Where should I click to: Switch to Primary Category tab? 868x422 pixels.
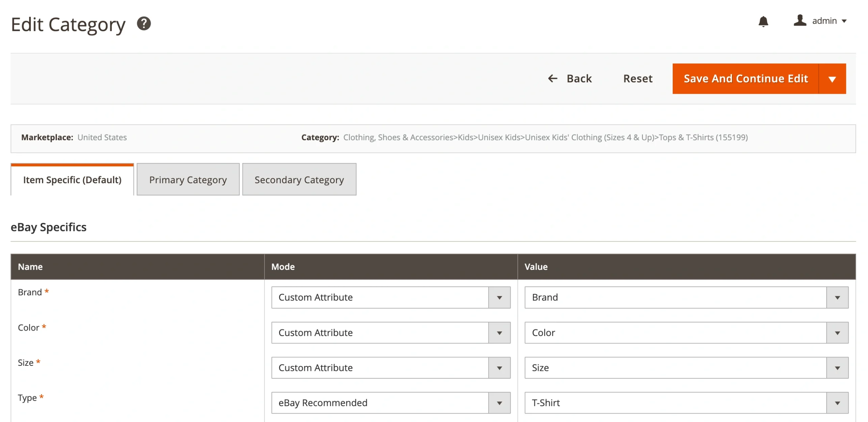[188, 180]
